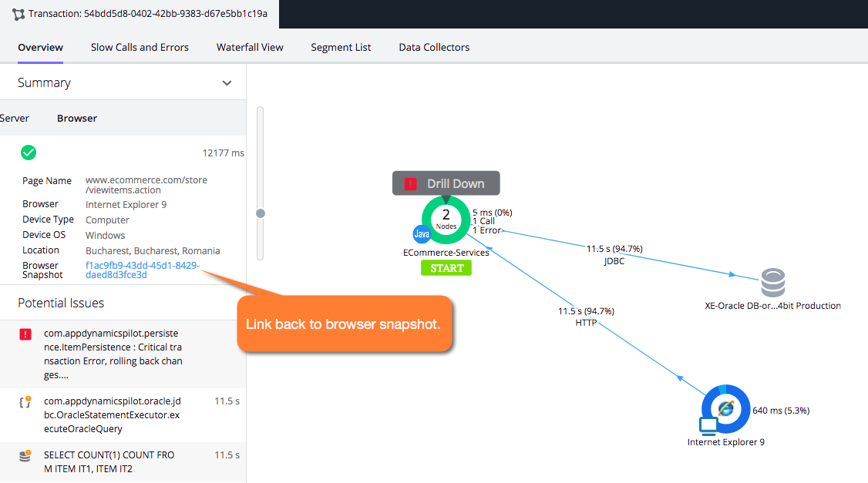Screen dimensions: 868x483
Task: Select the 2 Nodes tier circle
Action: (446, 220)
